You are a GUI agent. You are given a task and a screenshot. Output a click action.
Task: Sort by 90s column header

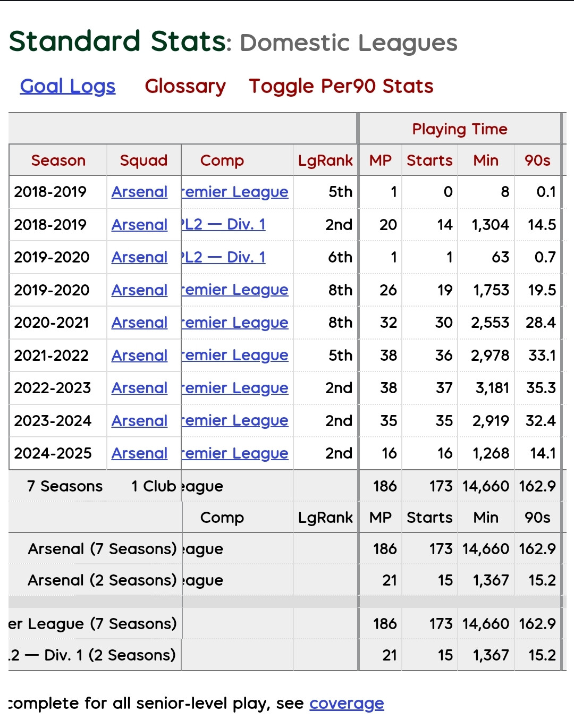(537, 160)
